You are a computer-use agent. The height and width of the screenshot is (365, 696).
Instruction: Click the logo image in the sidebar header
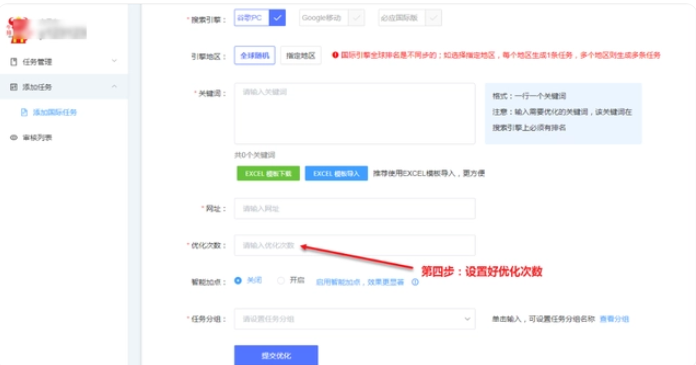[18, 30]
